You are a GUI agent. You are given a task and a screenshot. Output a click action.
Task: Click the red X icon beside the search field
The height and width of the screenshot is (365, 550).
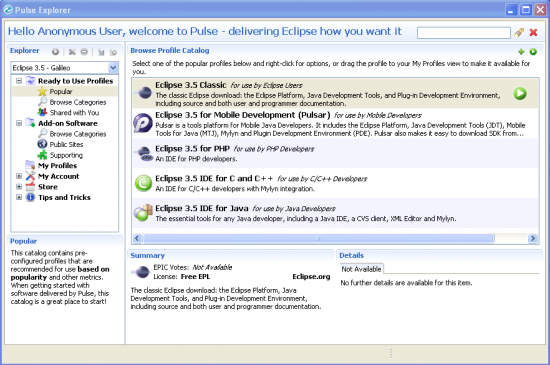pos(534,32)
